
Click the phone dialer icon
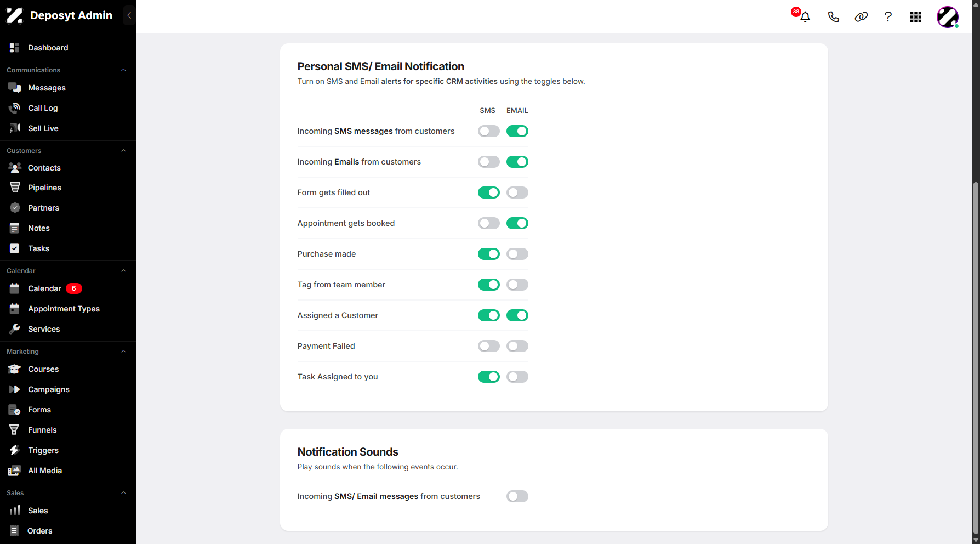click(833, 17)
